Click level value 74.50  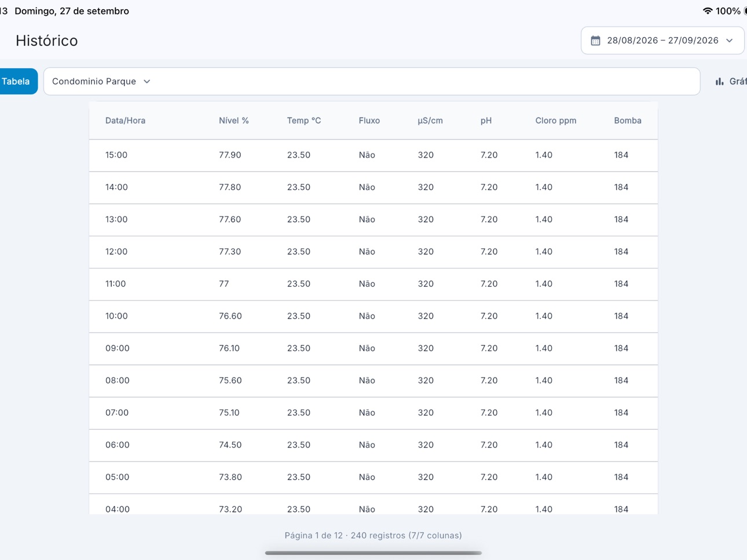coord(230,445)
